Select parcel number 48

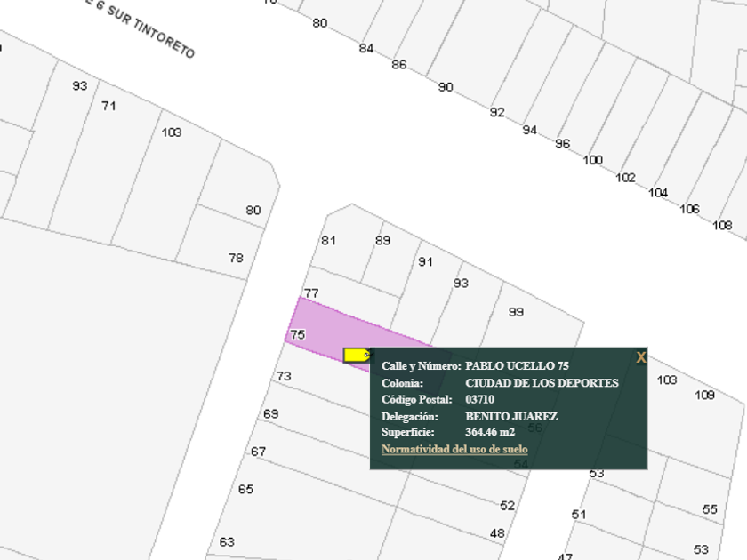point(497,533)
